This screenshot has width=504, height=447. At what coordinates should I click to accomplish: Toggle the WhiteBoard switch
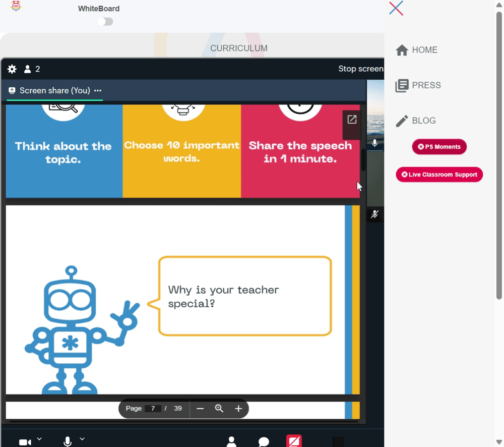pyautogui.click(x=105, y=22)
